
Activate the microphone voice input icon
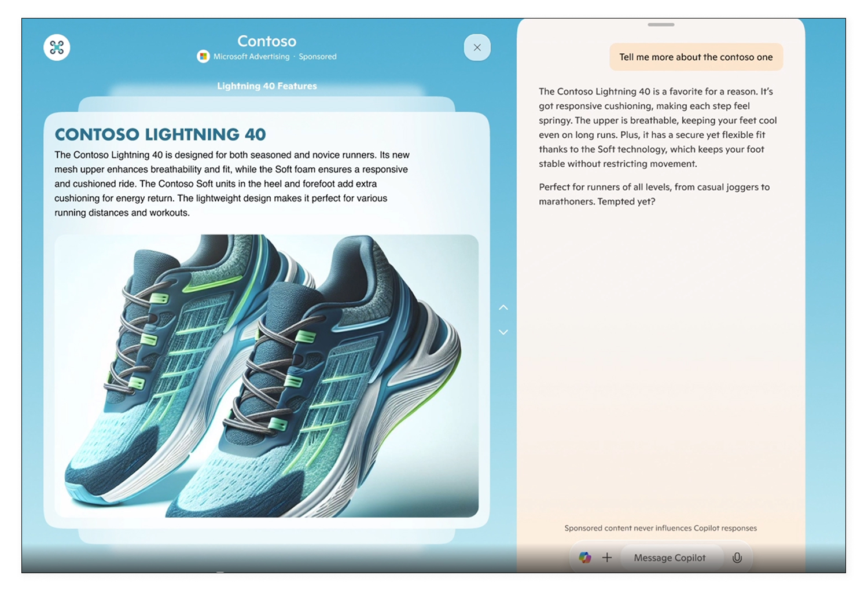[737, 558]
